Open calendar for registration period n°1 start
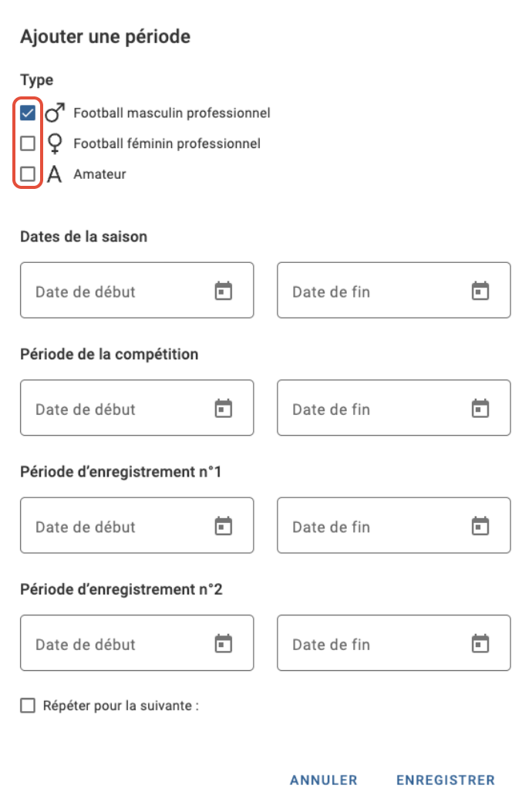Viewport: 532px width, 802px height. pos(223,526)
